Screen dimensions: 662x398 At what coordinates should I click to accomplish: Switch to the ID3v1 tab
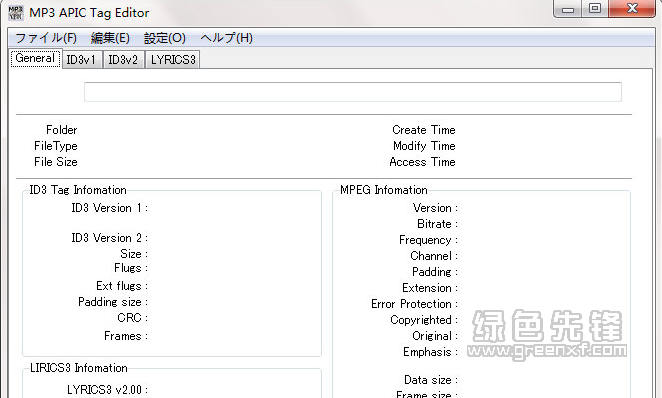(x=82, y=60)
